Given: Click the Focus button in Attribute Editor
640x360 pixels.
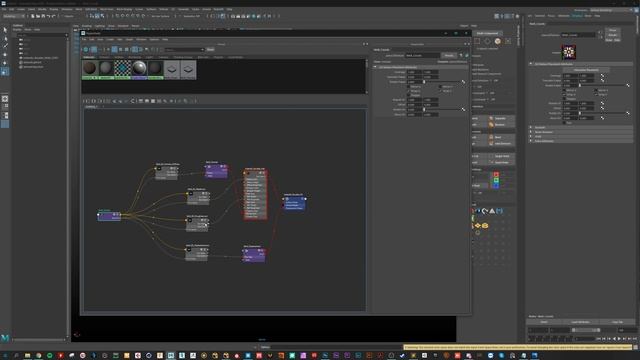Looking at the screenshot, I should tap(613, 30).
